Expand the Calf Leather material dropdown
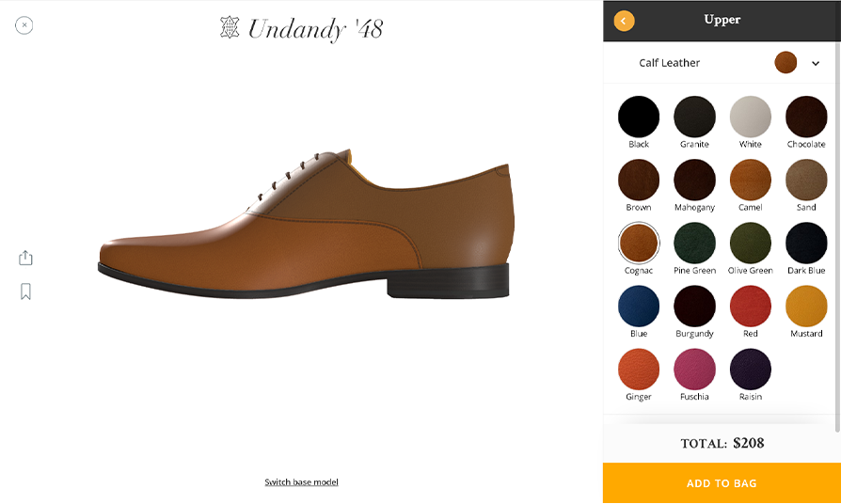Screen dimensions: 841x504 click(816, 63)
